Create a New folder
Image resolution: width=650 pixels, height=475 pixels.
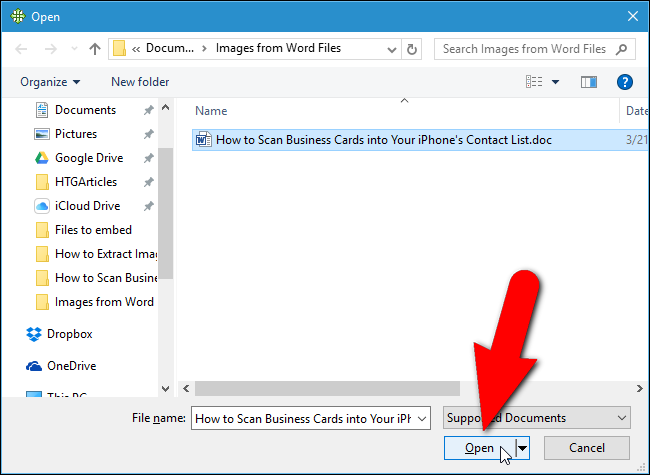click(x=140, y=82)
